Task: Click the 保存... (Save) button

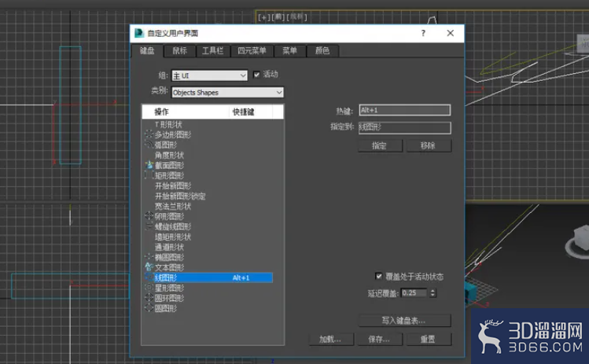Action: point(380,339)
